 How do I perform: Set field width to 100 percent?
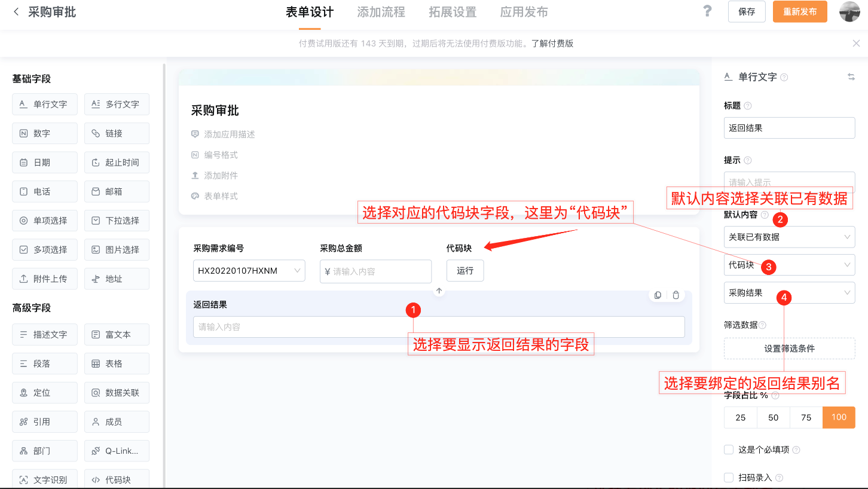(x=839, y=417)
